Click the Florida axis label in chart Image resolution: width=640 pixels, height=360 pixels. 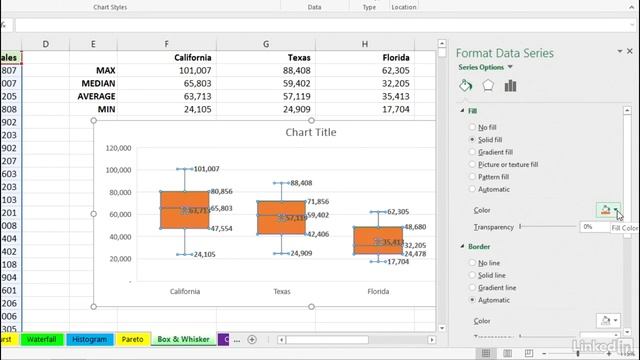(x=378, y=291)
